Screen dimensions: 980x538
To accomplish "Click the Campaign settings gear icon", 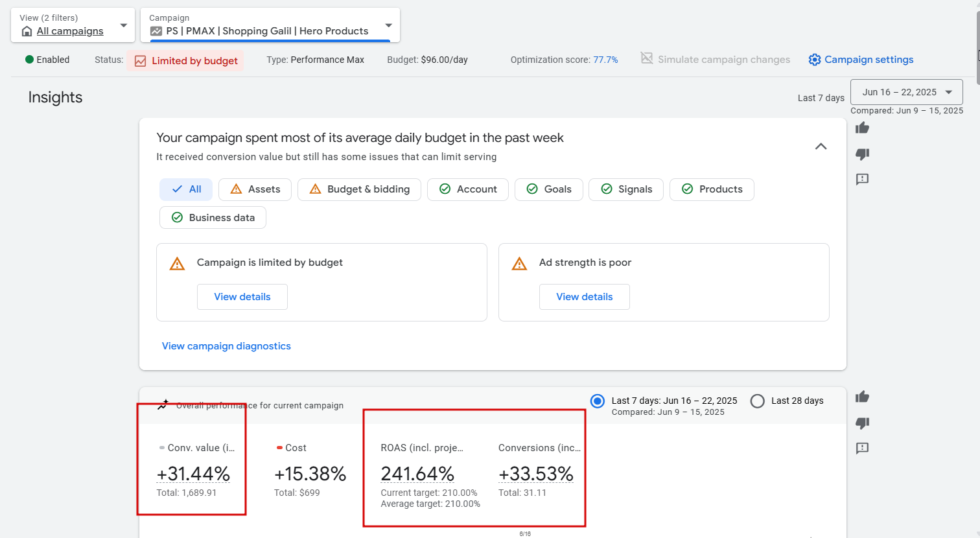I will coord(815,60).
